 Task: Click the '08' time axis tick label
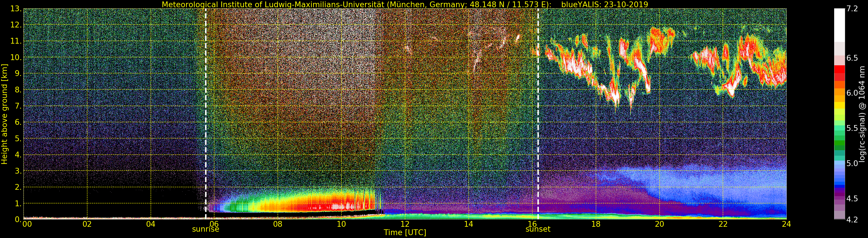[278, 224]
